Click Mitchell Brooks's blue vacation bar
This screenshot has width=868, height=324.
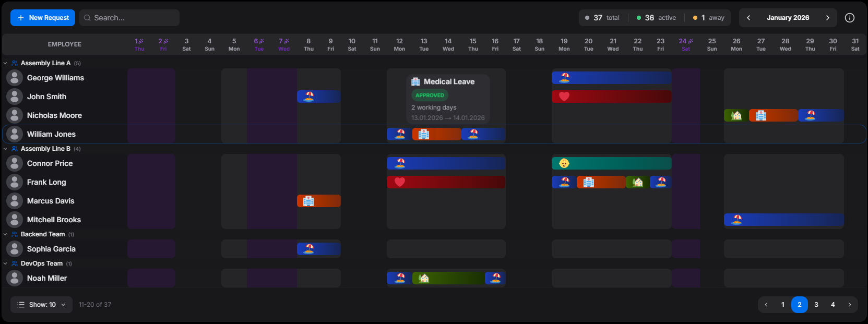(x=783, y=220)
